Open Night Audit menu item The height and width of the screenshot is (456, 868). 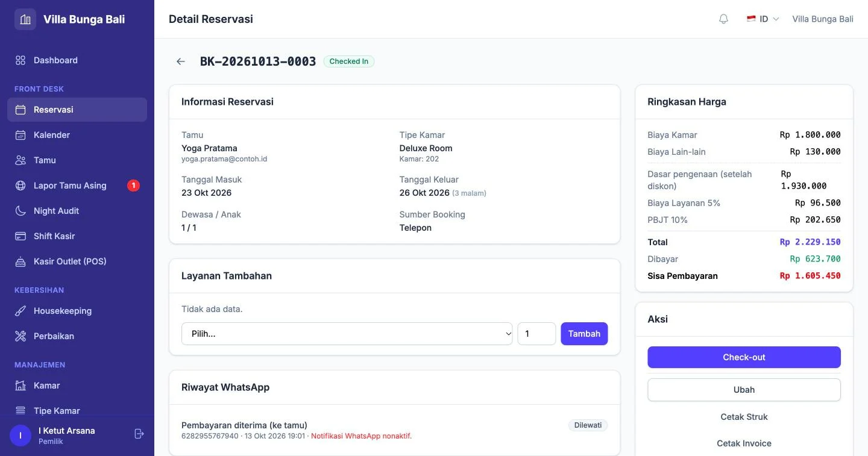77,211
